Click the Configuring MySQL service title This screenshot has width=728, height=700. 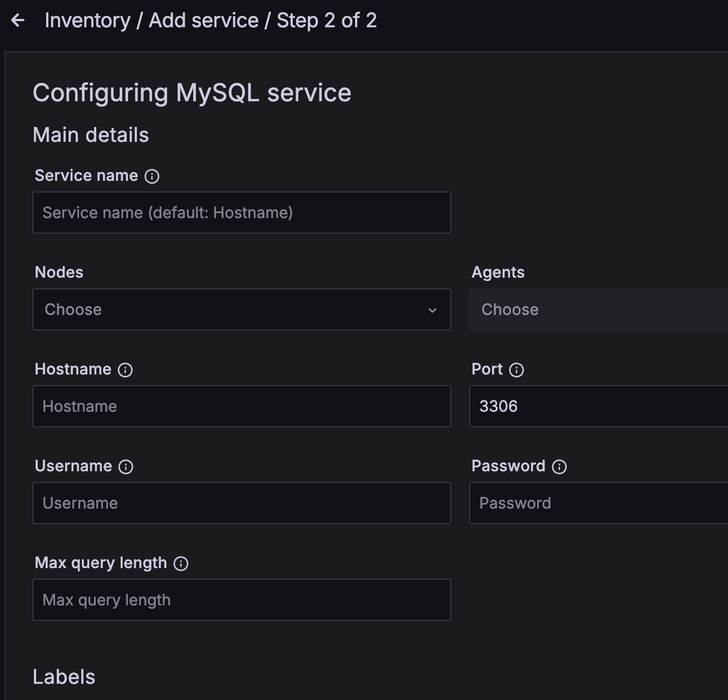[x=192, y=93]
